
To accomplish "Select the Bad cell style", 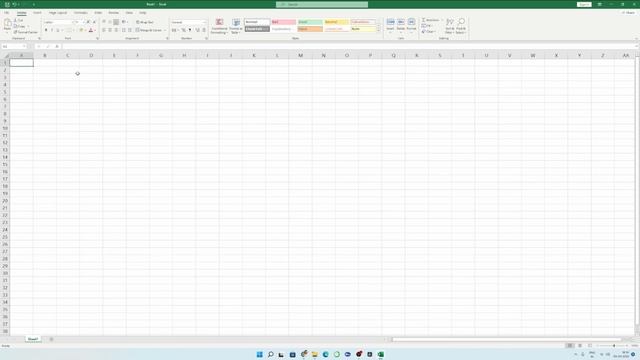I will coord(284,22).
